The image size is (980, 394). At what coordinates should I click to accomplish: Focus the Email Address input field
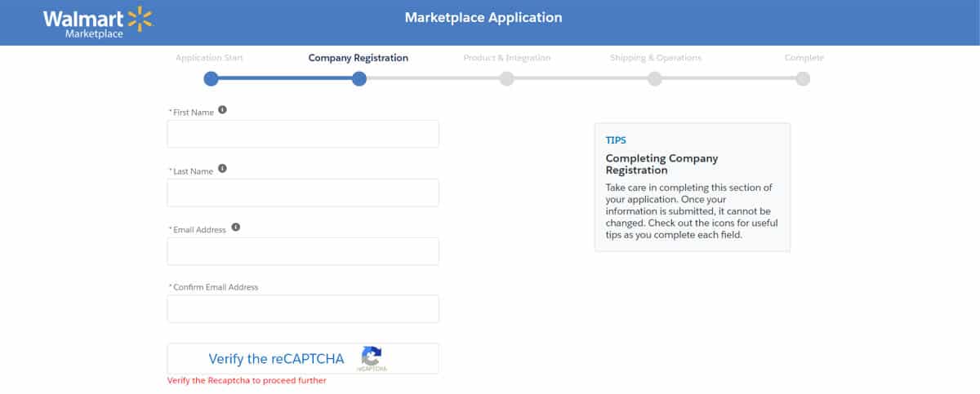click(303, 251)
